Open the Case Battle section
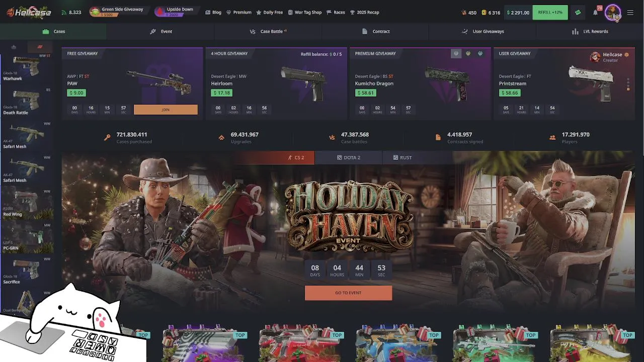This screenshot has width=644, height=362. click(268, 31)
